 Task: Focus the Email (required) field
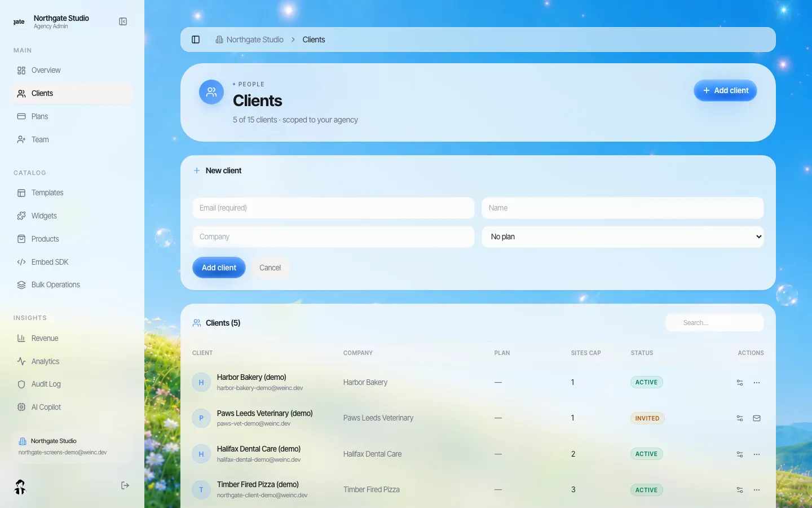tap(333, 208)
